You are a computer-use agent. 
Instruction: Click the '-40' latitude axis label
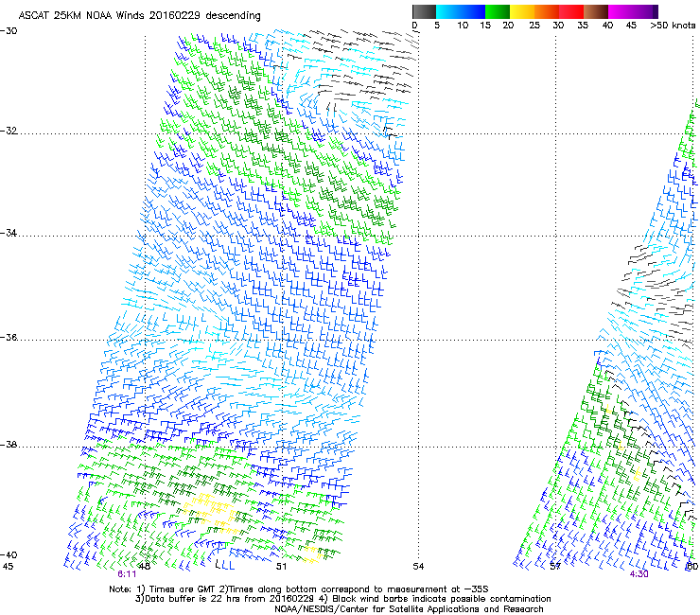(x=9, y=554)
